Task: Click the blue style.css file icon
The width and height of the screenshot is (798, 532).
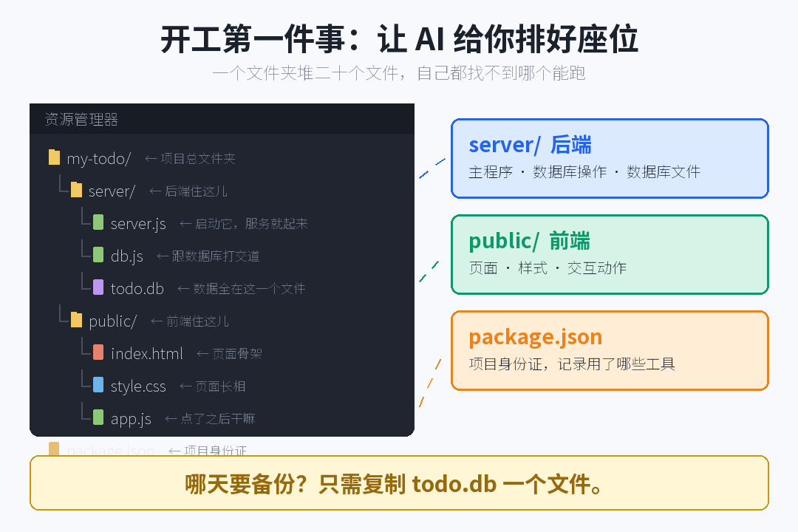Action: pos(98,385)
